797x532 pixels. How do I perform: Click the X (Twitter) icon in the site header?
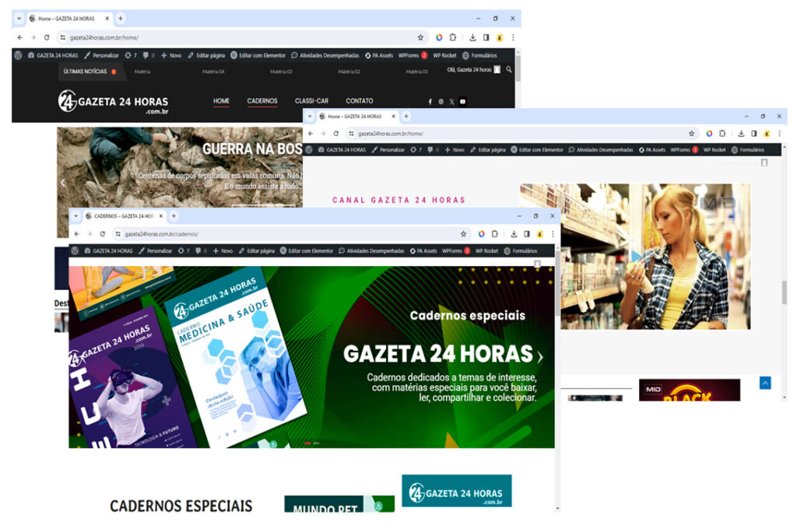click(451, 102)
